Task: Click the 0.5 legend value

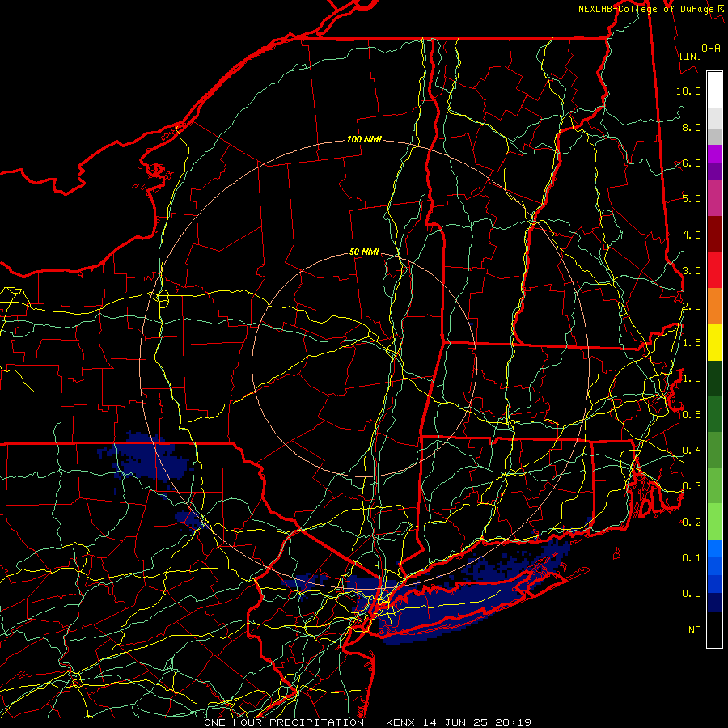Action: coord(692,414)
